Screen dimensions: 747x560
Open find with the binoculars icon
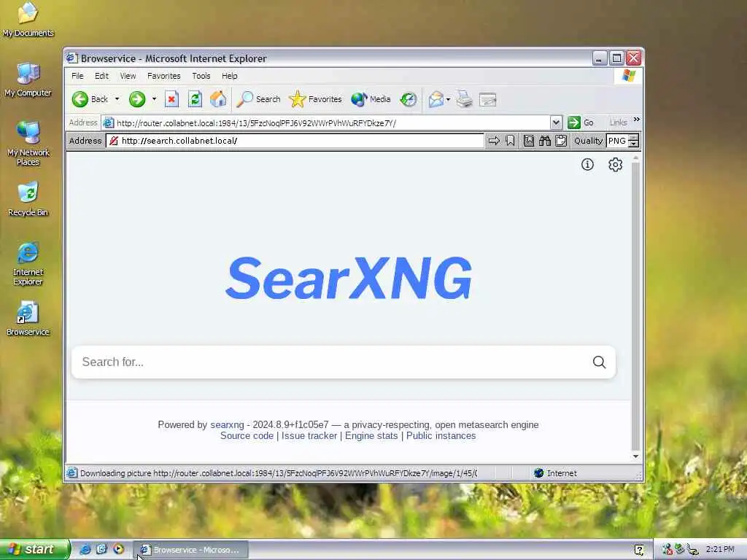545,141
